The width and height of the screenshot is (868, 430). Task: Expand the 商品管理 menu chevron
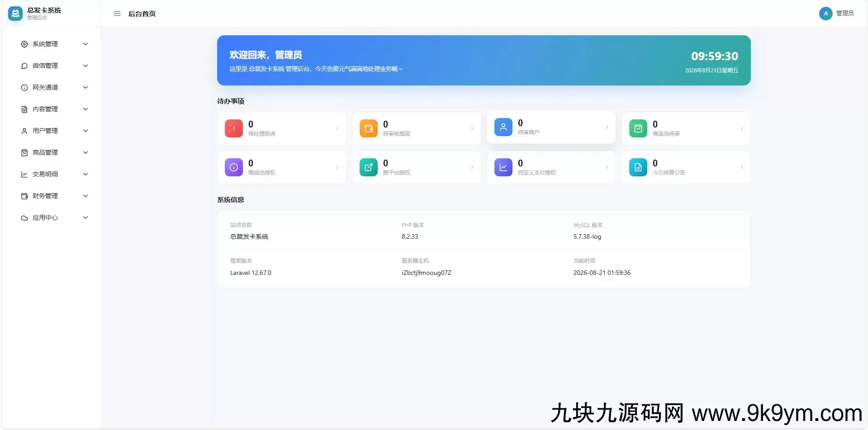[85, 152]
